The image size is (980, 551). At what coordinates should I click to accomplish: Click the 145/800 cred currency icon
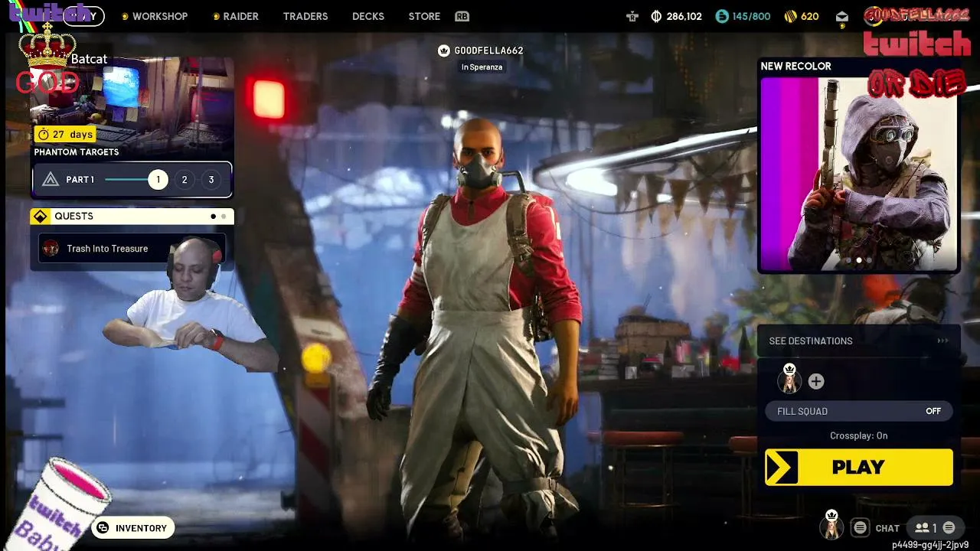click(x=722, y=16)
